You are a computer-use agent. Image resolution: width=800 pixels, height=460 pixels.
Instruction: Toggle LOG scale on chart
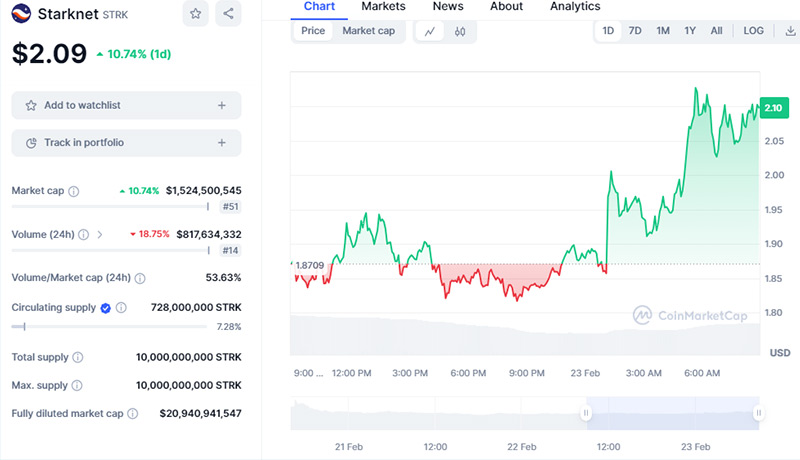pos(753,31)
